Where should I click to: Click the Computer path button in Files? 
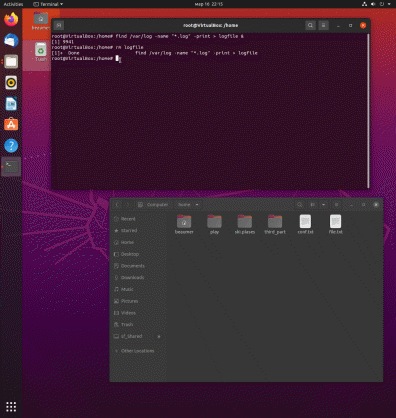click(x=154, y=205)
